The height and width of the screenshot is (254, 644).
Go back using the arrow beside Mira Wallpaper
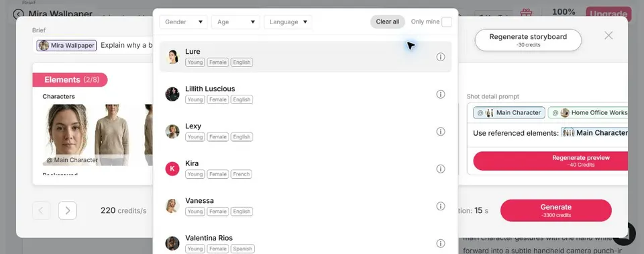19,14
